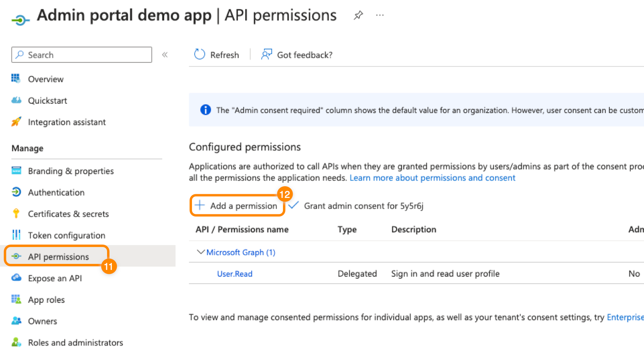
Task: Click the Token configuration bars icon
Action: (16, 235)
